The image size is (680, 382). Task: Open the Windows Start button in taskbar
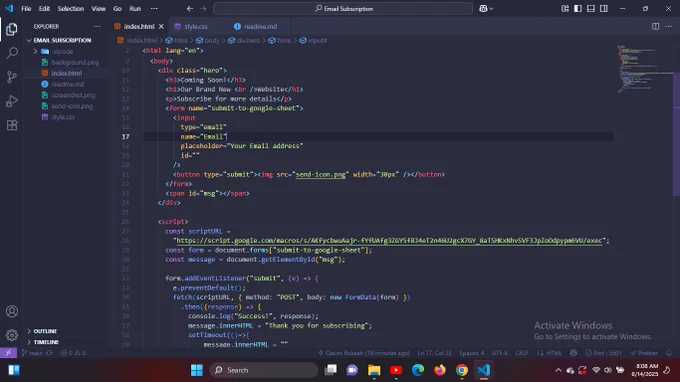pyautogui.click(x=196, y=370)
